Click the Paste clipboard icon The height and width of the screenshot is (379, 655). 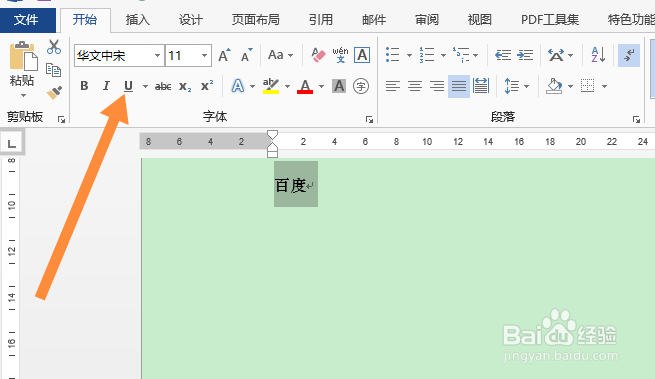[x=23, y=56]
